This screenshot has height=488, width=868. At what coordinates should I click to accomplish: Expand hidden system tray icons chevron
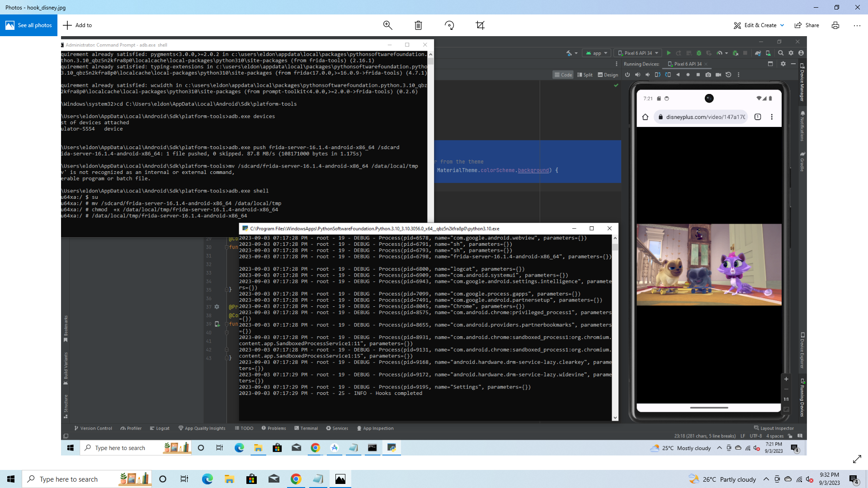(x=766, y=479)
